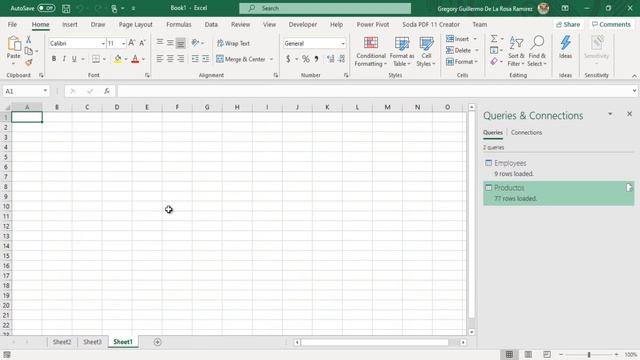Open the Merge & Center dropdown arrow
This screenshot has width=640, height=360.
(271, 59)
